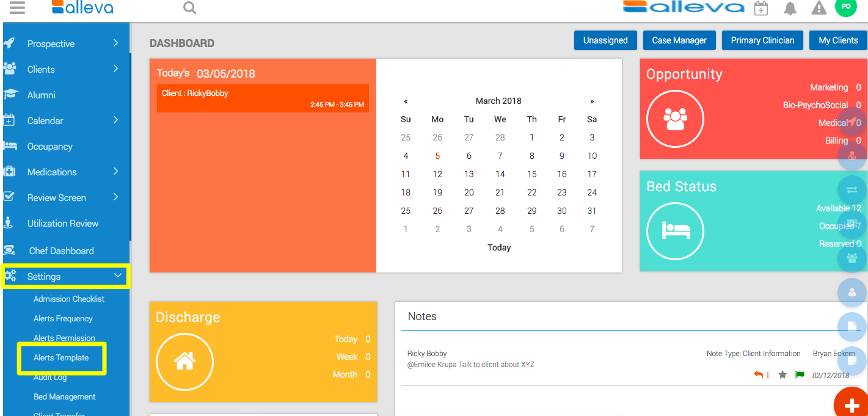Go to next month in calendar
This screenshot has height=416, width=868.
591,101
